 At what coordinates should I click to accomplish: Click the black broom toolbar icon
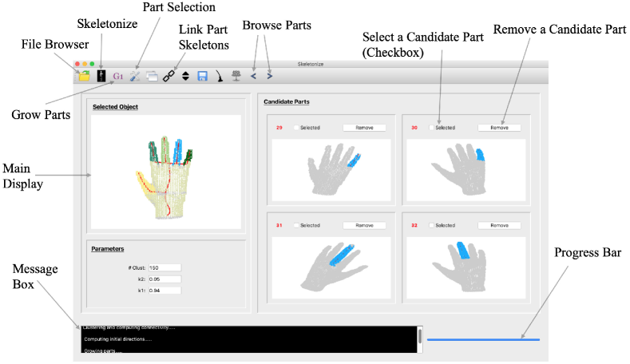(x=220, y=77)
